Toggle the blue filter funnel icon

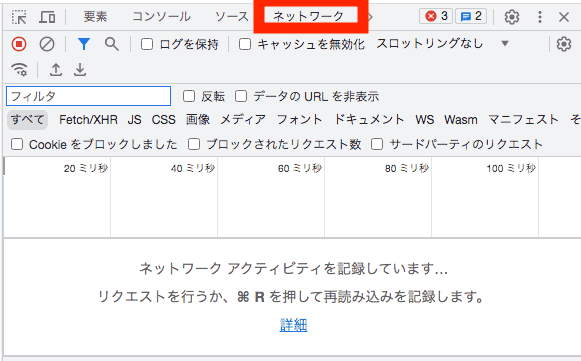(x=84, y=44)
